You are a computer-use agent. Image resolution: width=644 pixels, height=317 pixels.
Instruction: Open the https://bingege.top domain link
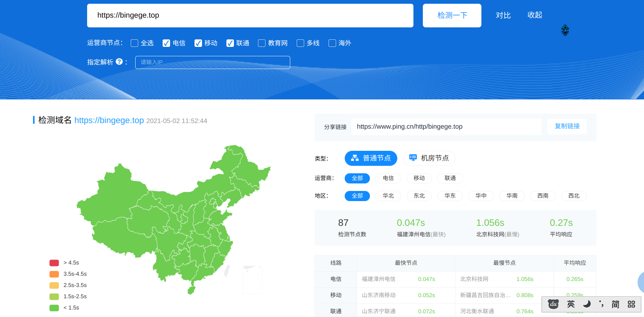click(109, 120)
